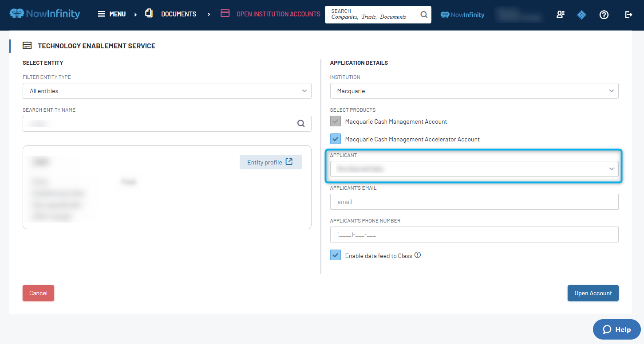Click the Open Account button

(x=593, y=293)
